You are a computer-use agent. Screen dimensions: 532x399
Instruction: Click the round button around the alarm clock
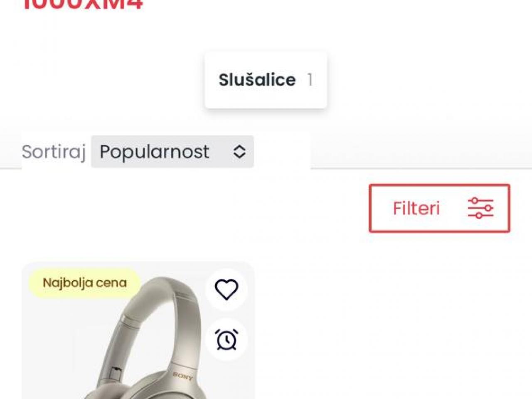pyautogui.click(x=227, y=340)
